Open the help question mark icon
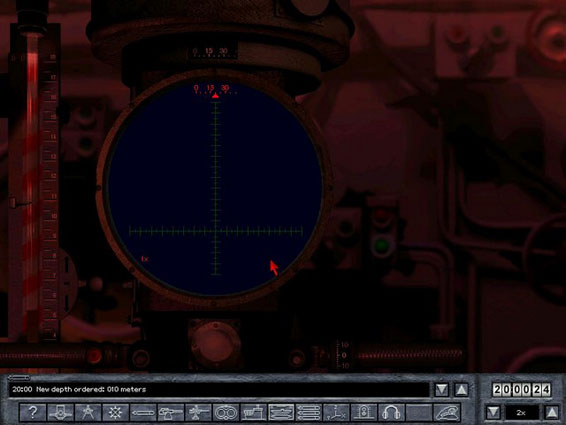The width and height of the screenshot is (566, 425). 32,412
